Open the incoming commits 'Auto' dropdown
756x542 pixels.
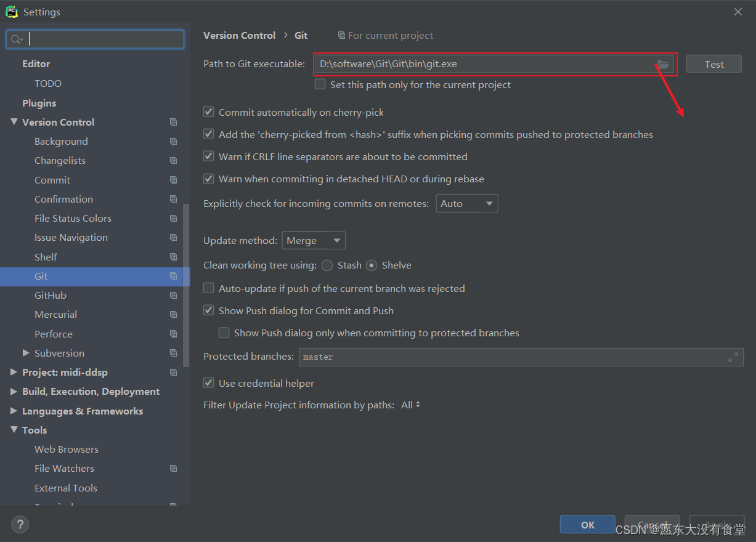coord(467,203)
